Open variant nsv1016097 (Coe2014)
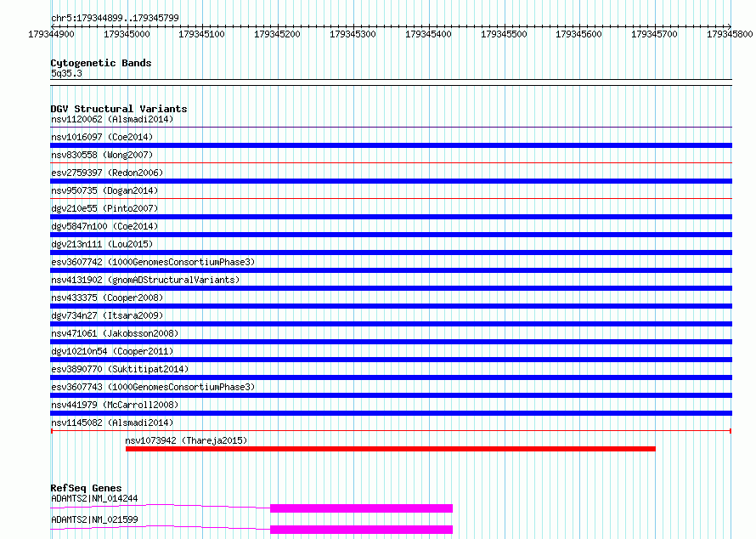Screen dimensions: 756x539 [102, 137]
